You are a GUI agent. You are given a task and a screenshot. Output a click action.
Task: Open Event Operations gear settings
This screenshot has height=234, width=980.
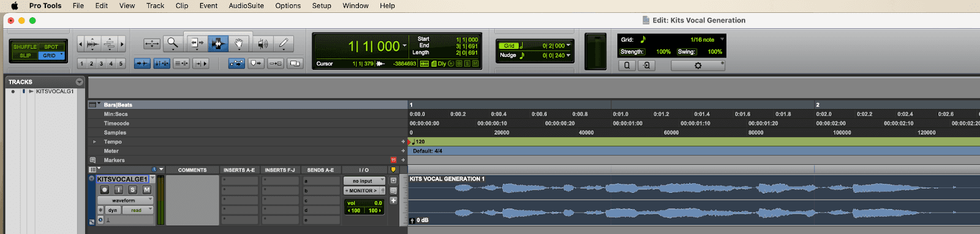click(698, 65)
